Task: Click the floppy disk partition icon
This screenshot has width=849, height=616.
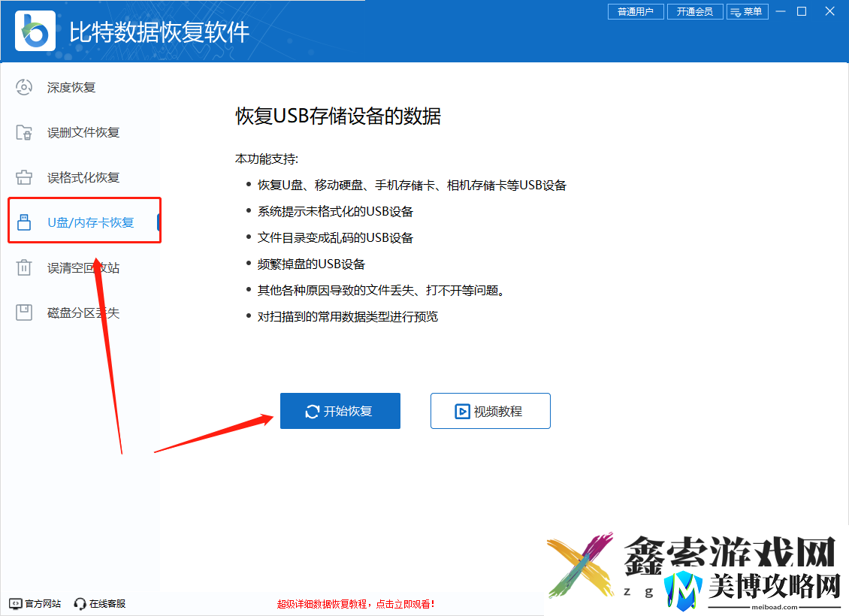Action: [24, 313]
